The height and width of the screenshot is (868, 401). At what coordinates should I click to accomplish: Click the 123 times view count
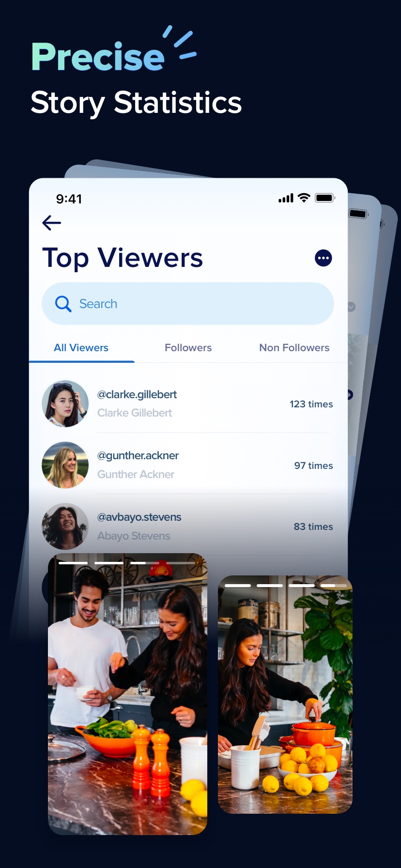coord(311,404)
